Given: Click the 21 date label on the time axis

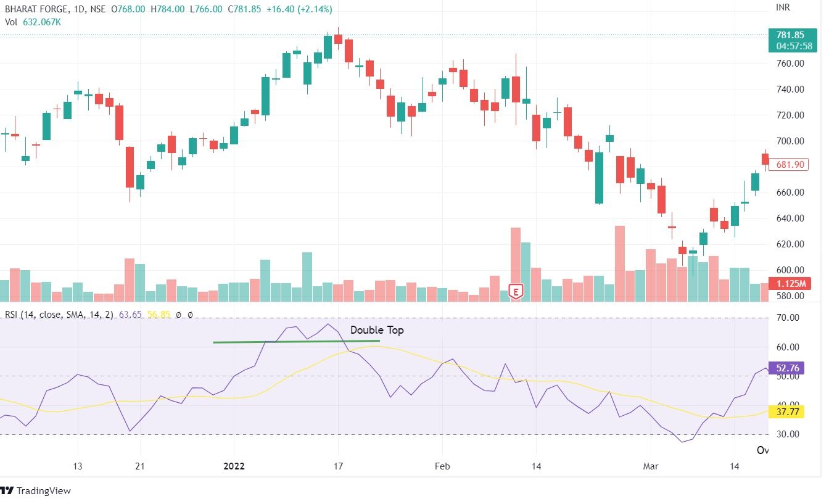Looking at the screenshot, I should pos(139,466).
